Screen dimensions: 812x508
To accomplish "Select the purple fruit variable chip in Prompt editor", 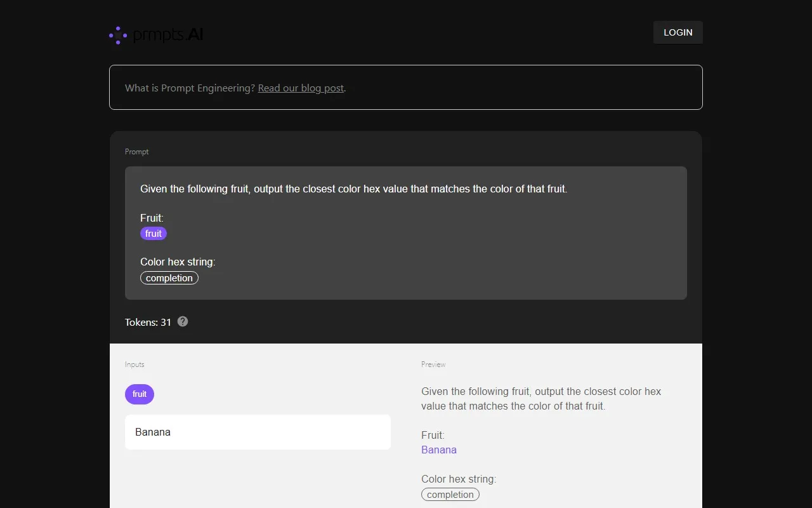I will (x=154, y=234).
